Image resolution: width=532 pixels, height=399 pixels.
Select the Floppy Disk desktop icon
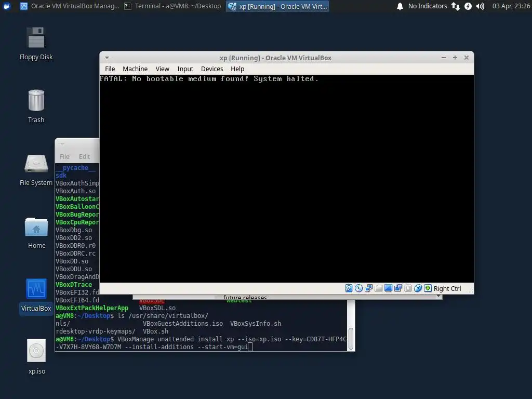click(36, 44)
